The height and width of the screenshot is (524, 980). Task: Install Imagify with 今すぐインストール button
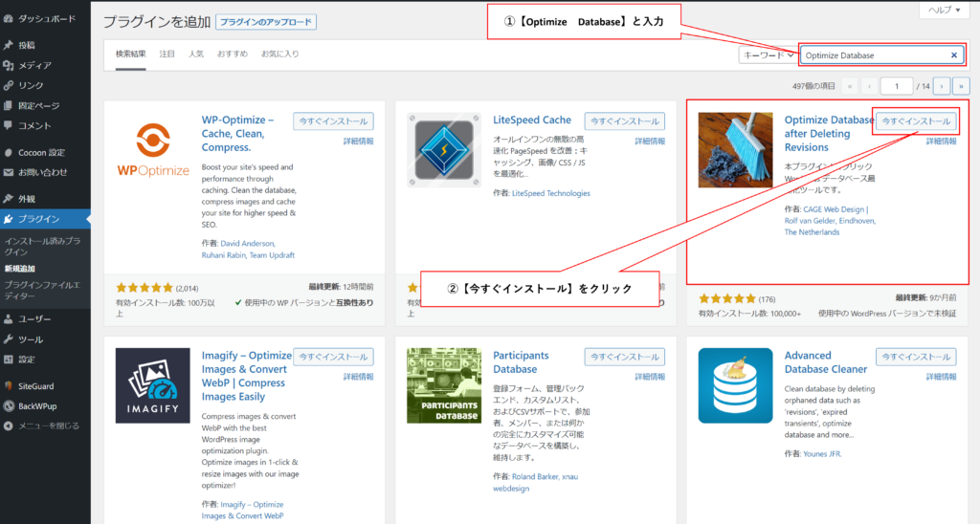(x=333, y=357)
